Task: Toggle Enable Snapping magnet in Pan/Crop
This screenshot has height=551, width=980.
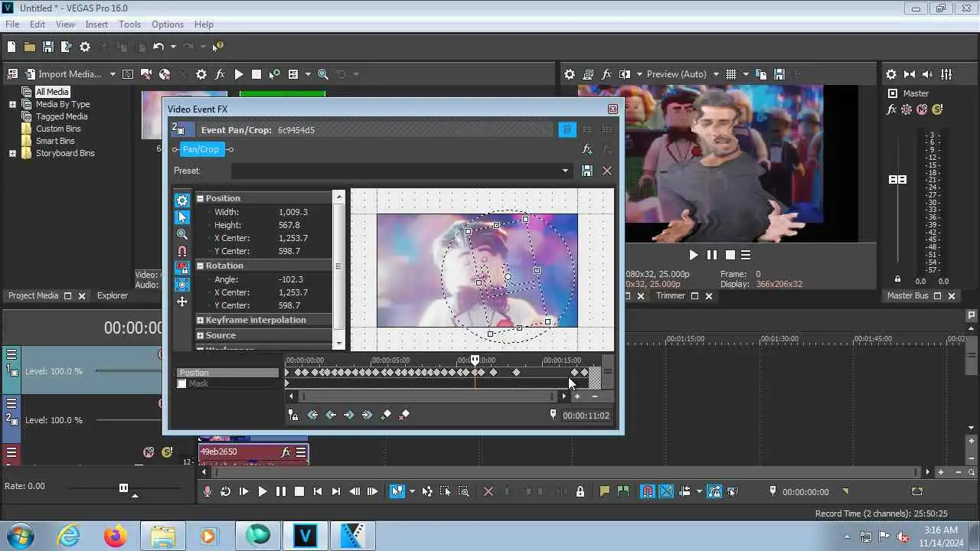Action: click(x=182, y=251)
